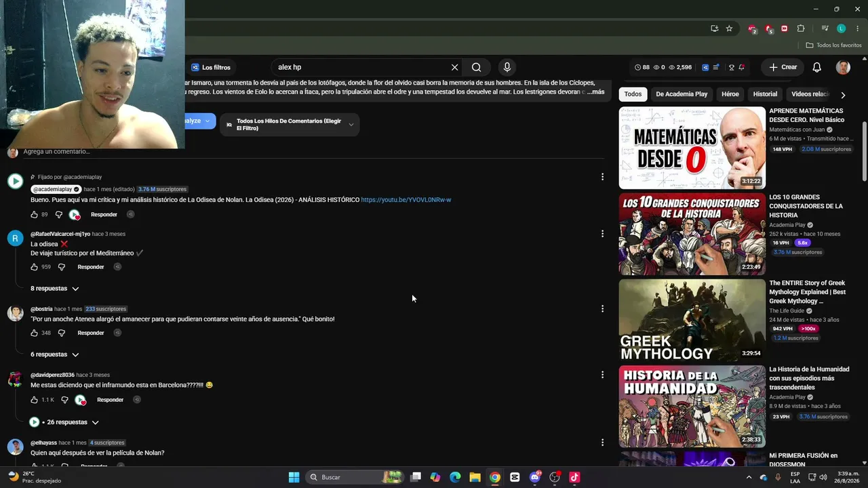The width and height of the screenshot is (868, 488).
Task: Expand the 8 respuestas thread
Action: tap(55, 289)
